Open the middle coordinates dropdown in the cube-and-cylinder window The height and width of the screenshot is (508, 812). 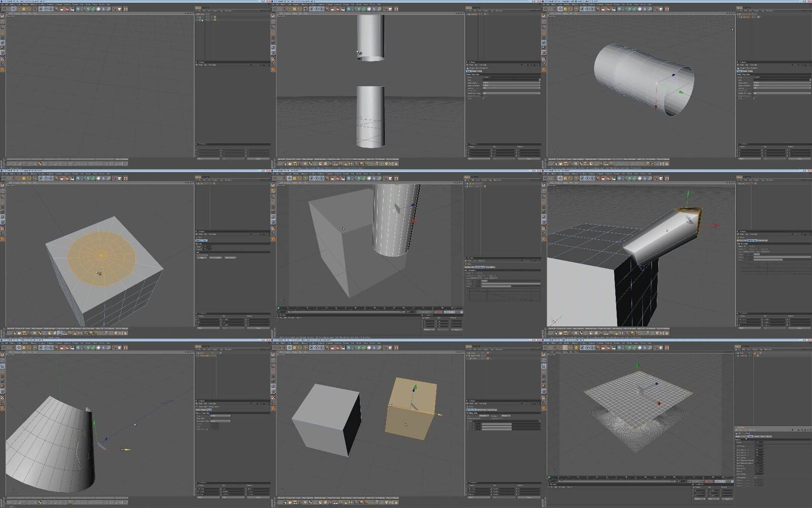pyautogui.click(x=444, y=330)
